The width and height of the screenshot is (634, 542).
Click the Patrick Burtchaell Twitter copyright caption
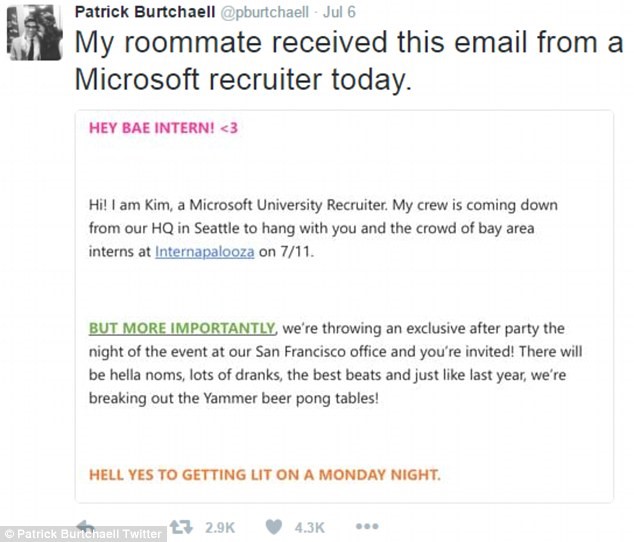point(83,534)
